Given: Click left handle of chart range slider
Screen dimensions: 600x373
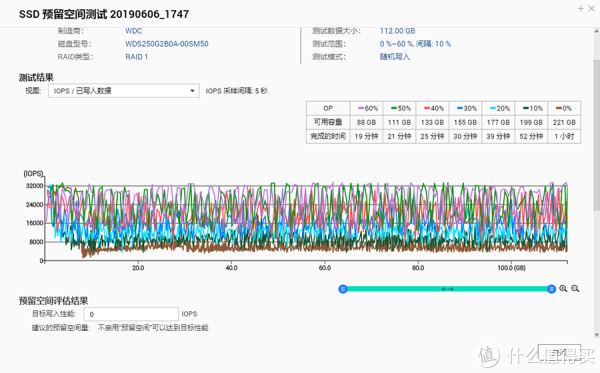Looking at the screenshot, I should click(x=343, y=289).
